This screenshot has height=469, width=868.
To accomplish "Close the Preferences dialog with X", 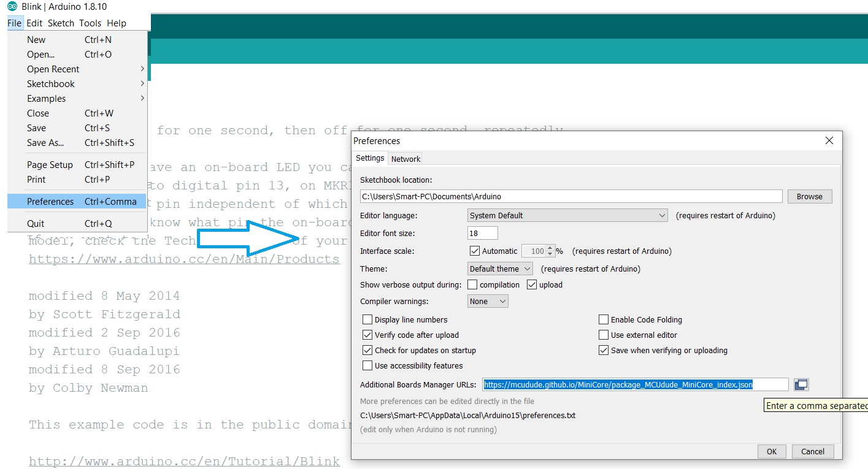I will pyautogui.click(x=829, y=141).
